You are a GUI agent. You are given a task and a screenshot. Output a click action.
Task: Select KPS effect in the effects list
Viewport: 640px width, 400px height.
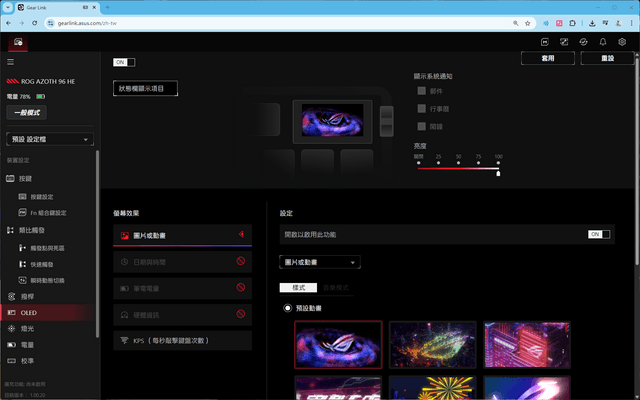182,340
